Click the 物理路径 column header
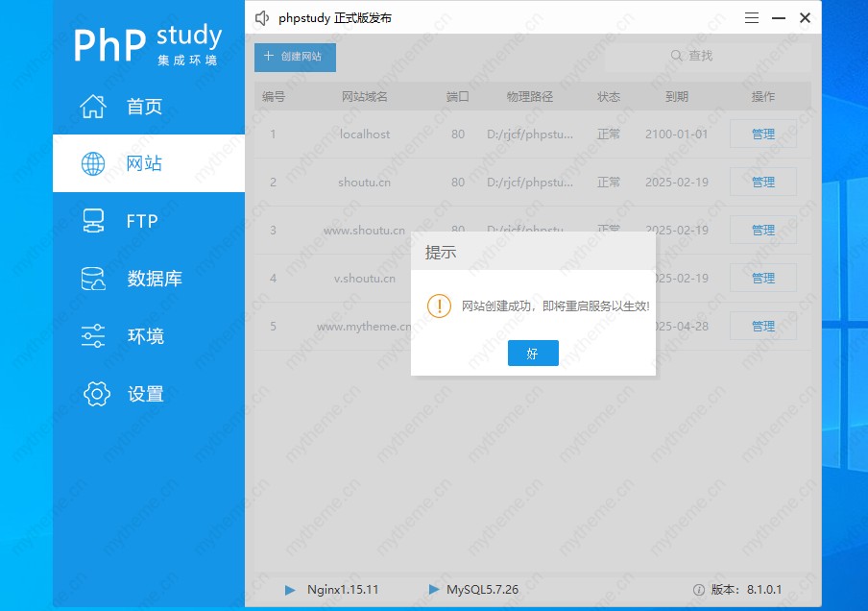Screen dimensions: 868x611 point(530,96)
